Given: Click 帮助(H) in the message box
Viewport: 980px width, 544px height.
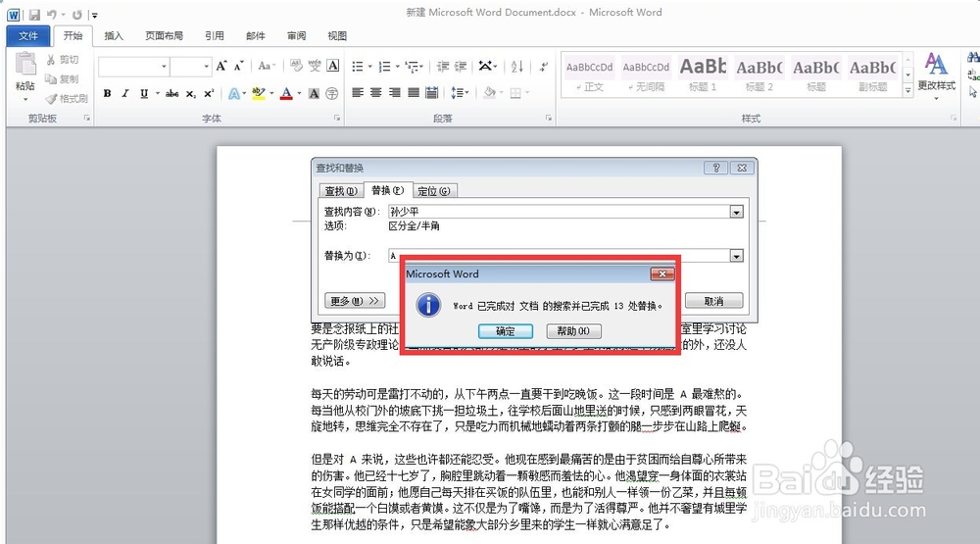Looking at the screenshot, I should (573, 331).
